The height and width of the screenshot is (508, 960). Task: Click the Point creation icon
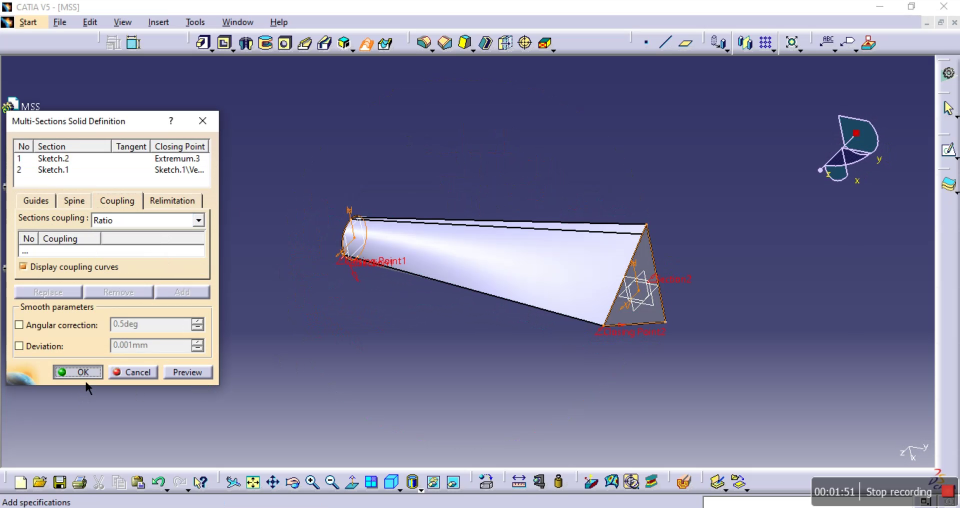(x=646, y=43)
